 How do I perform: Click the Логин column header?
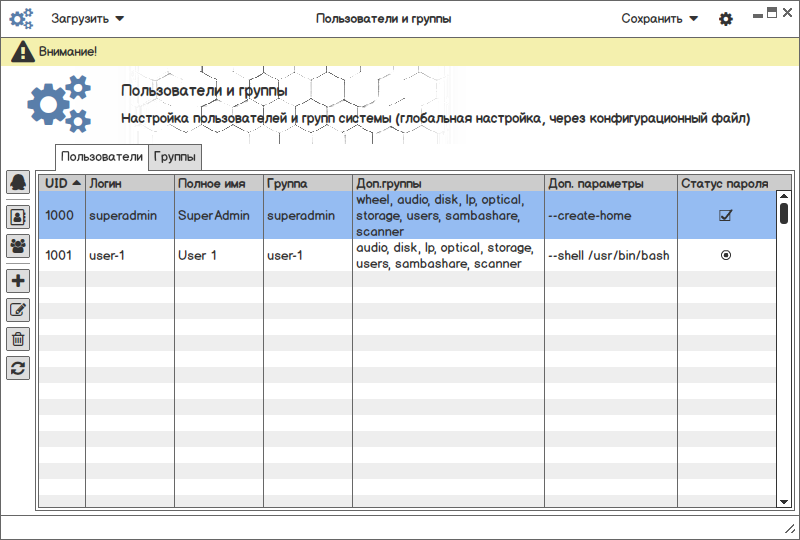pyautogui.click(x=130, y=183)
